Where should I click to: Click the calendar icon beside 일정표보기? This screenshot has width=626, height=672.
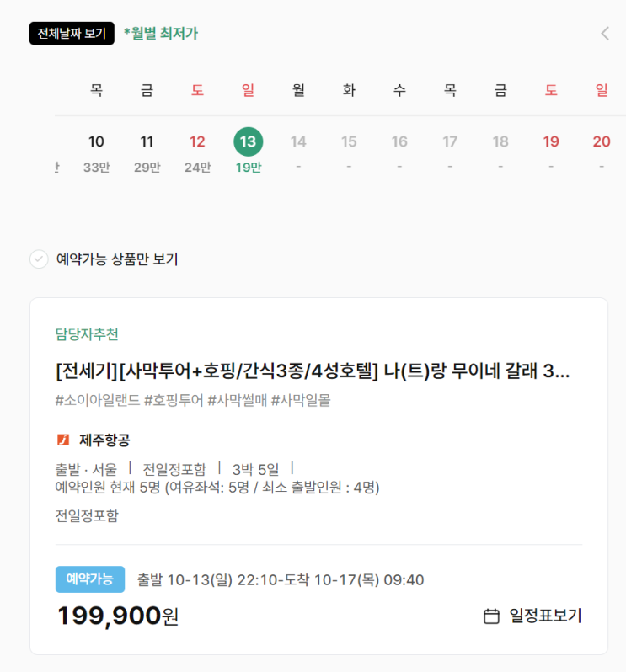[491, 616]
